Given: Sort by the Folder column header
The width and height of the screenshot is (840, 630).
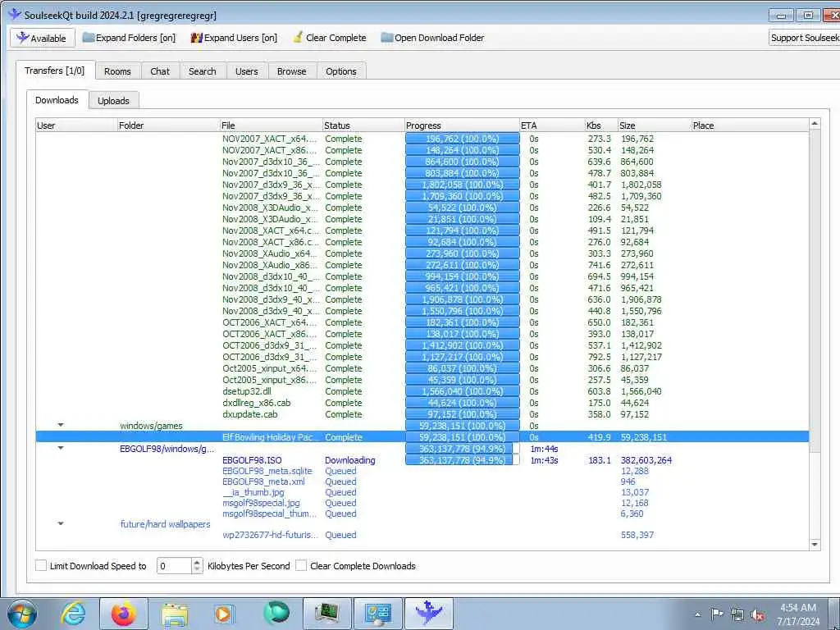Looking at the screenshot, I should (x=169, y=126).
